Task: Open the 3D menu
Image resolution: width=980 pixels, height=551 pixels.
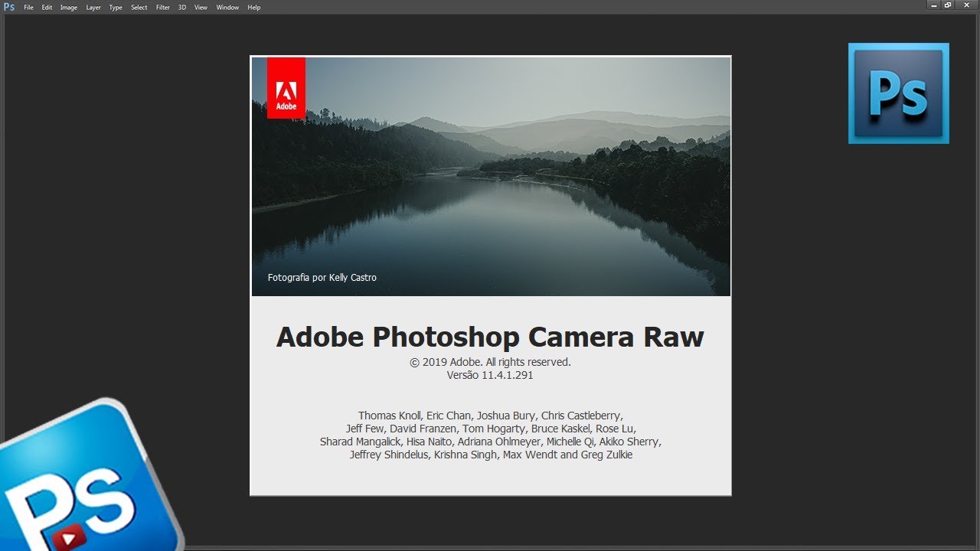Action: (x=182, y=7)
